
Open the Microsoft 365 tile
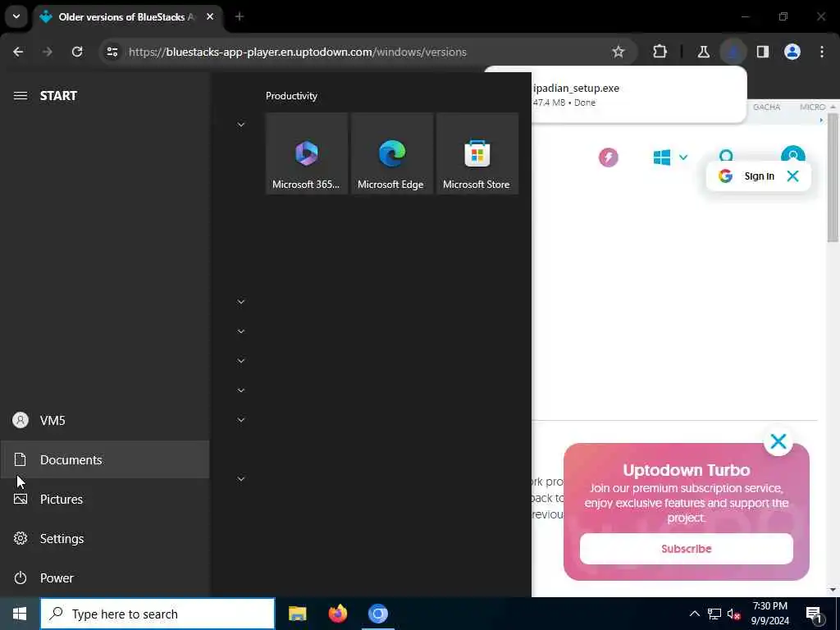[x=307, y=153]
